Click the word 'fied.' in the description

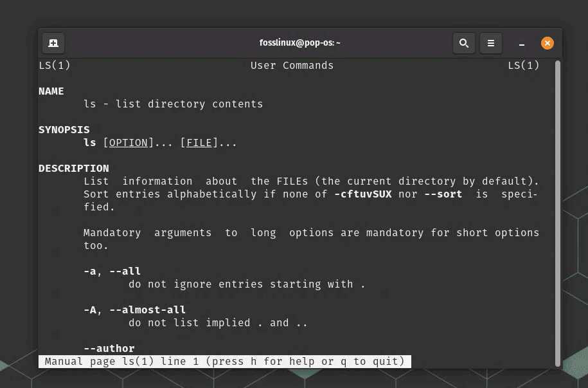click(99, 207)
